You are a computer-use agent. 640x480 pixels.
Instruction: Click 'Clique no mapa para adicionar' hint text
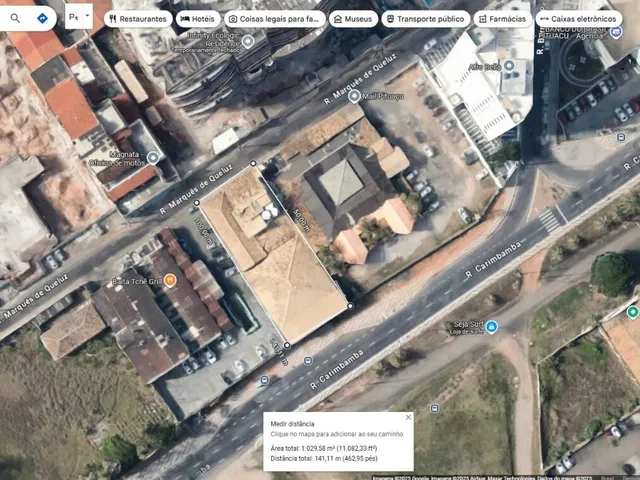337,434
